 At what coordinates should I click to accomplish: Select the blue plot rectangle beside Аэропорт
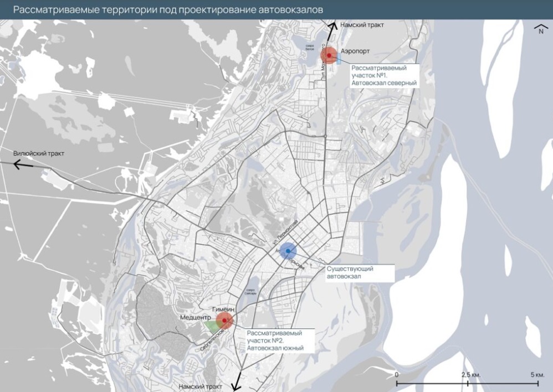[339, 59]
